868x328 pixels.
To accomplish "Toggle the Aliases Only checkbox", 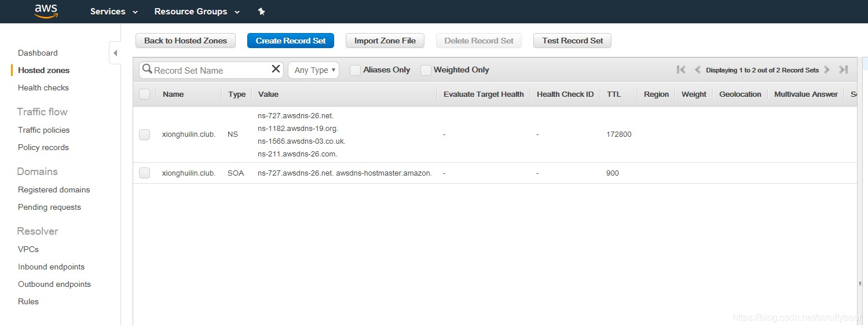I will pyautogui.click(x=355, y=70).
